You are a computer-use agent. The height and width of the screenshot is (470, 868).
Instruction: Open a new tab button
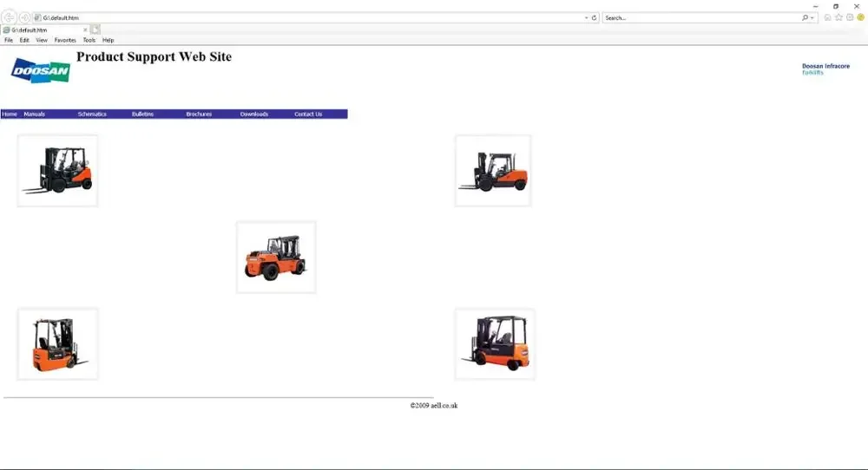[95, 29]
